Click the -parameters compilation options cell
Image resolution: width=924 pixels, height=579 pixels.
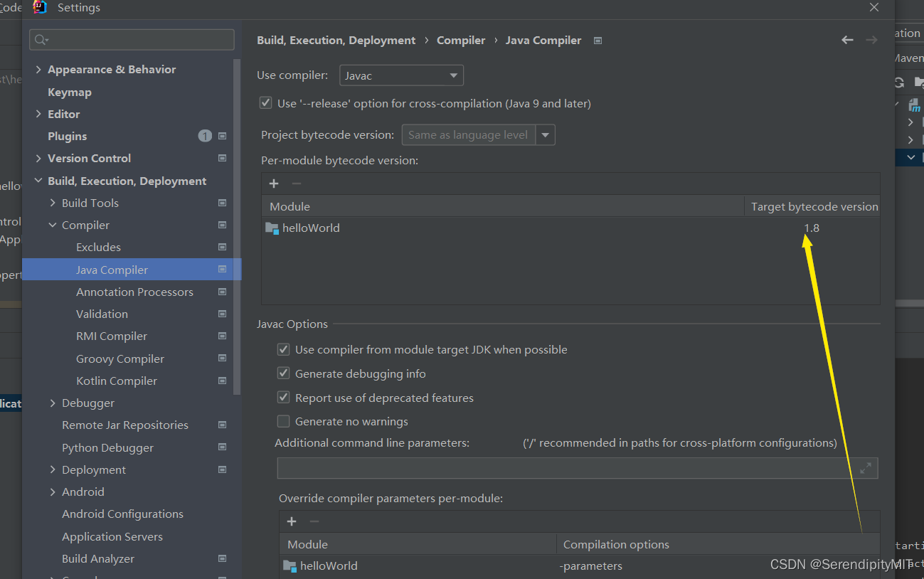point(591,566)
